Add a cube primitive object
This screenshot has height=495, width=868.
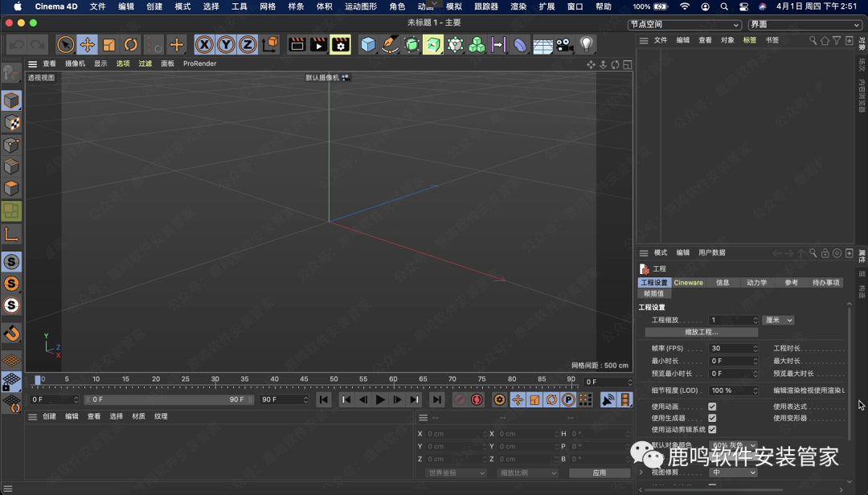pyautogui.click(x=368, y=45)
